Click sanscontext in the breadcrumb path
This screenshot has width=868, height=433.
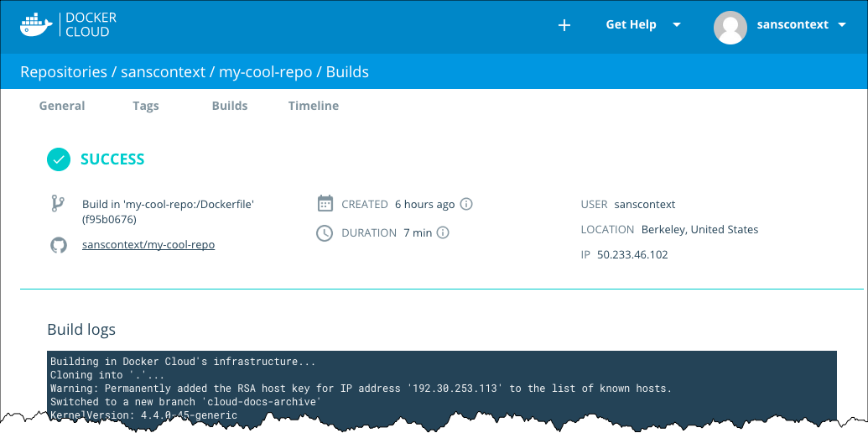(163, 72)
